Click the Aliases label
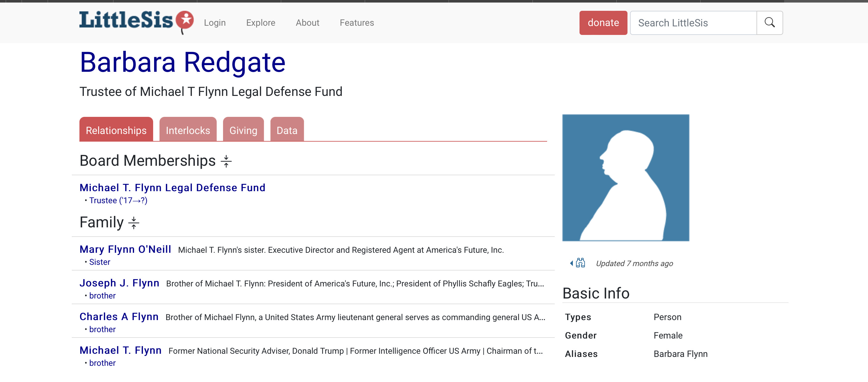The height and width of the screenshot is (382, 868). (x=581, y=354)
